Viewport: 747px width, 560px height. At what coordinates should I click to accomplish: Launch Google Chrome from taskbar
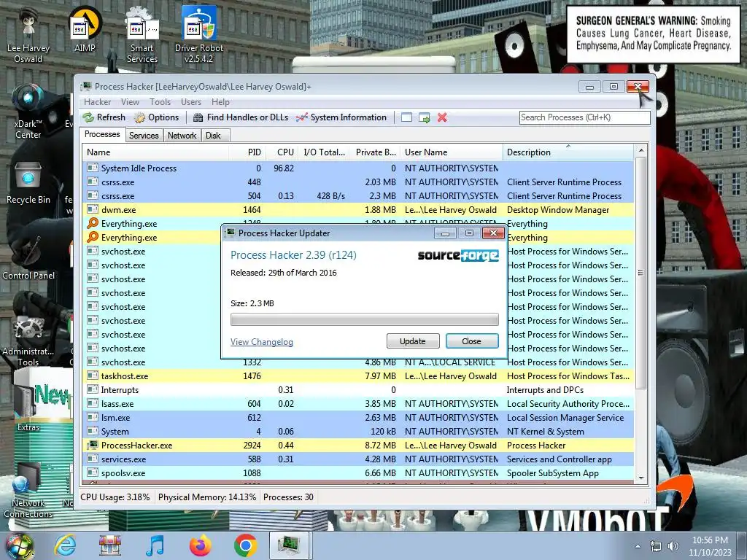pos(245,545)
